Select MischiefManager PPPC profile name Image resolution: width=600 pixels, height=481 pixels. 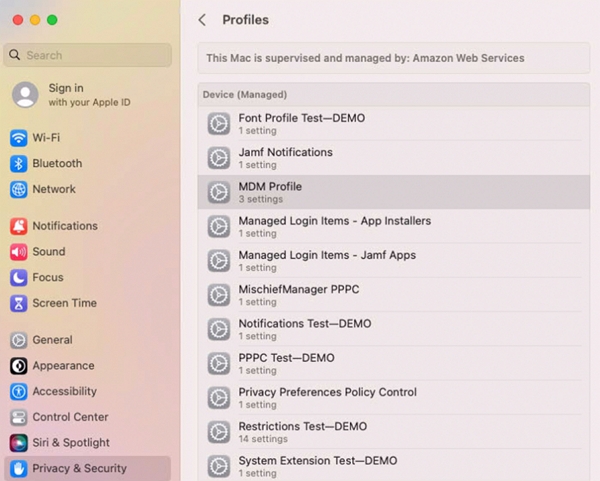299,289
